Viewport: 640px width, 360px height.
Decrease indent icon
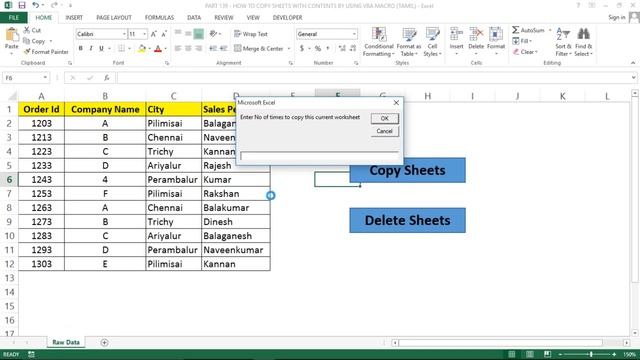[213, 49]
